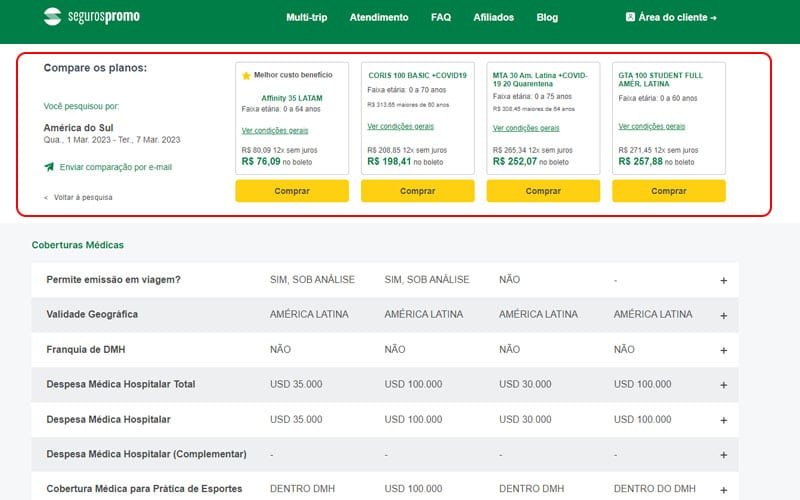Click the América do Sul destination text
The width and height of the screenshot is (800, 500).
pos(78,128)
